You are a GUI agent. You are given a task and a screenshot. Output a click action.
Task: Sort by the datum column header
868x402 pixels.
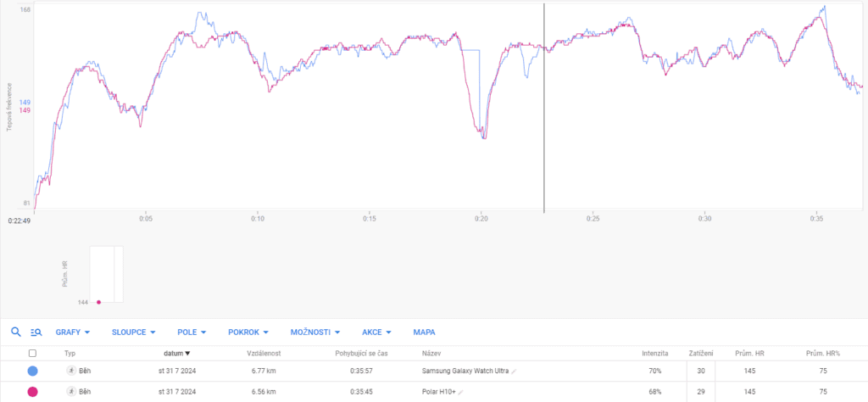175,353
